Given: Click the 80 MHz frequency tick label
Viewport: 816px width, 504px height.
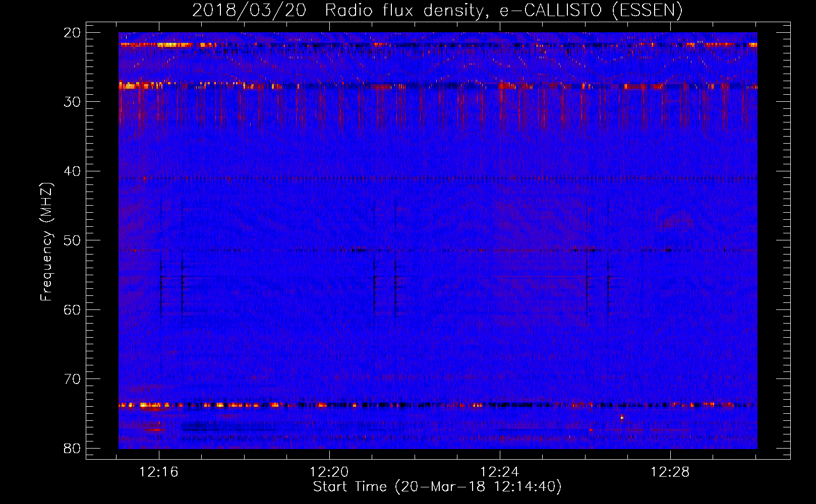Looking at the screenshot, I should tap(72, 449).
